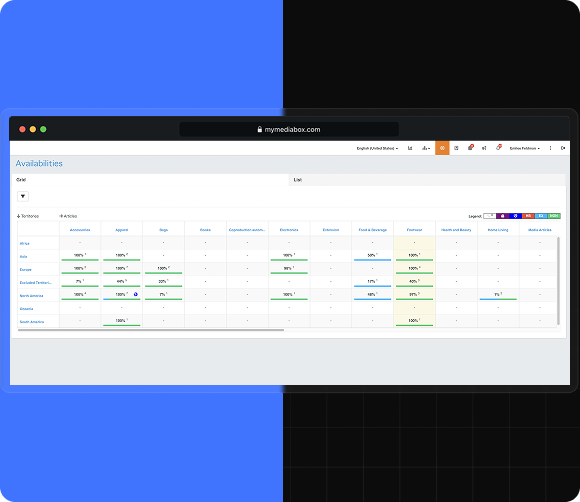This screenshot has height=502, width=580.
Task: Click the toolbar icon between the two red-badged icons
Action: 484,148
